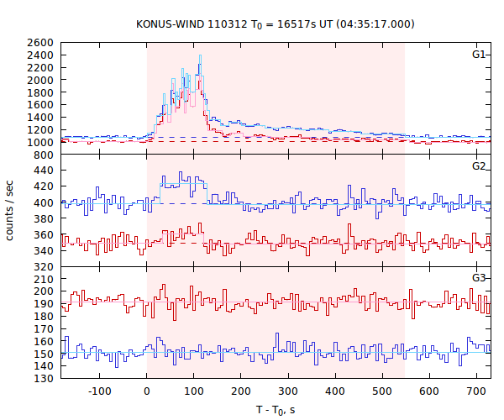Click the G1 y-axis value '1800'
The height and width of the screenshot is (420, 504).
[x=40, y=92]
